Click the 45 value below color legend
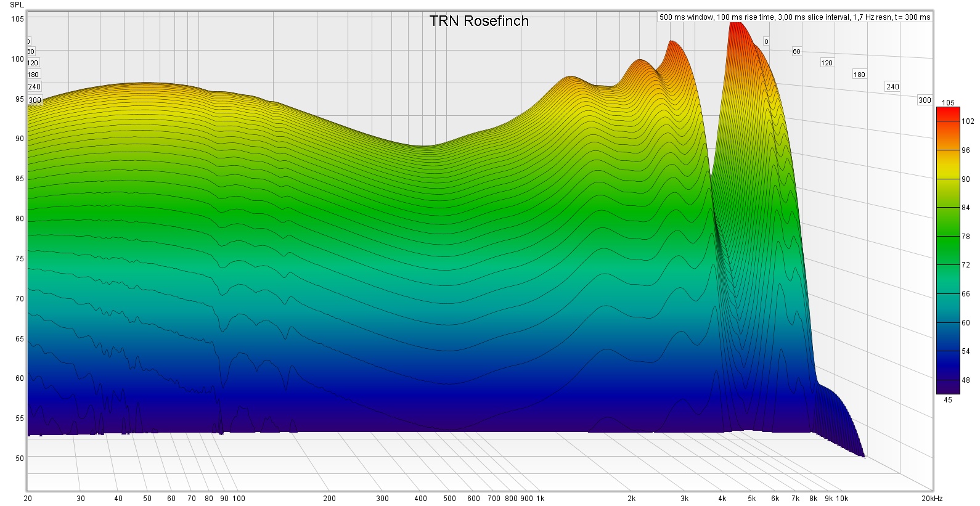The image size is (980, 506). tap(948, 400)
